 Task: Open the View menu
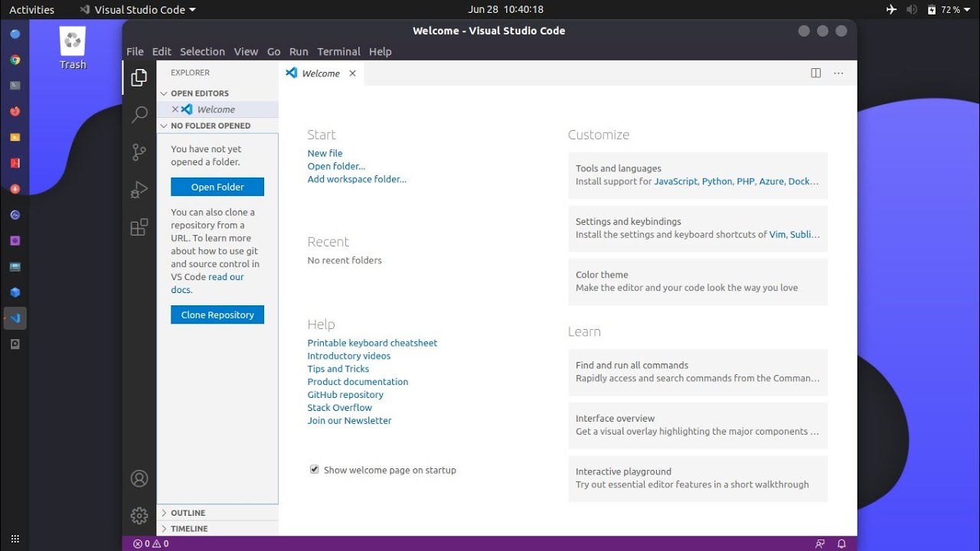tap(246, 52)
